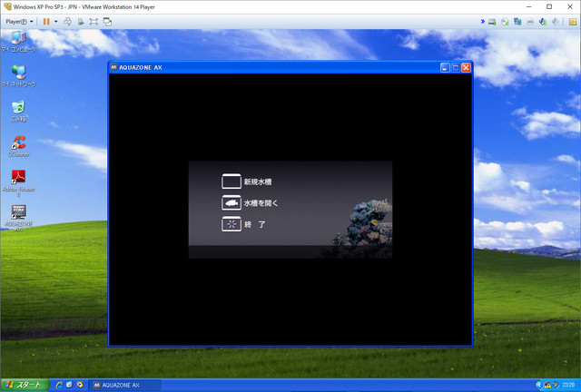Open My Computer desktop icon
This screenshot has height=392, width=581.
coord(18,42)
